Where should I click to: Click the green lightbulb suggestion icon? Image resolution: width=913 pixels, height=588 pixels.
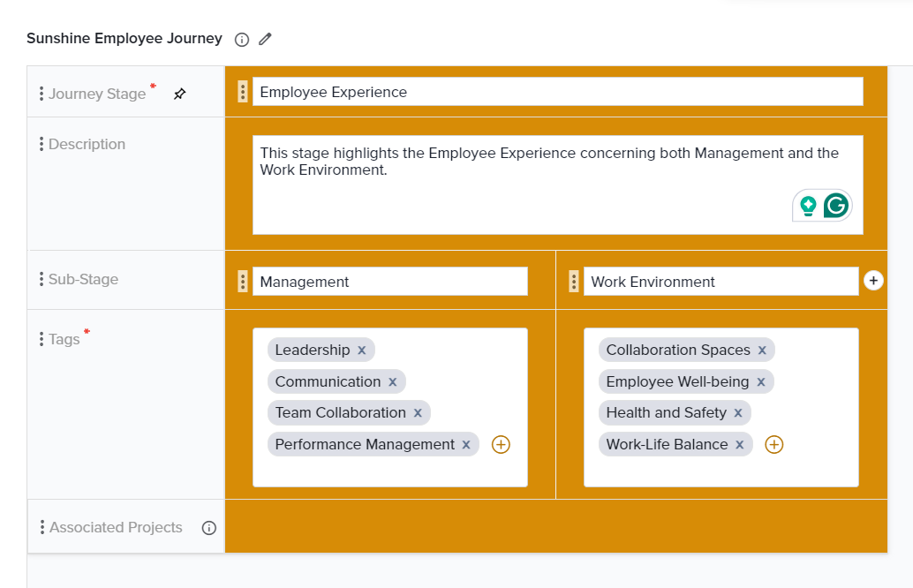tap(807, 206)
